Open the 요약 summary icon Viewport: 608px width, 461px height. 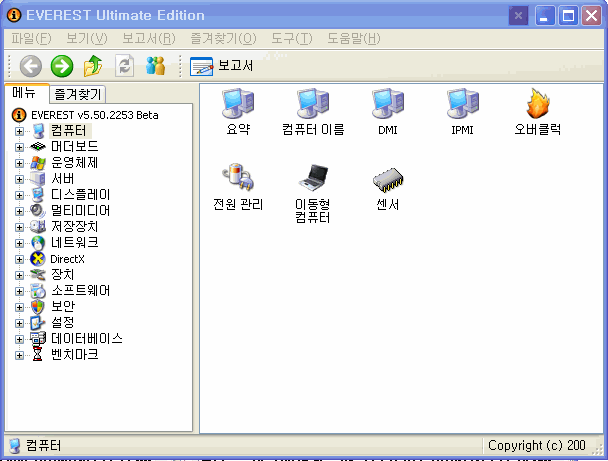(x=238, y=111)
